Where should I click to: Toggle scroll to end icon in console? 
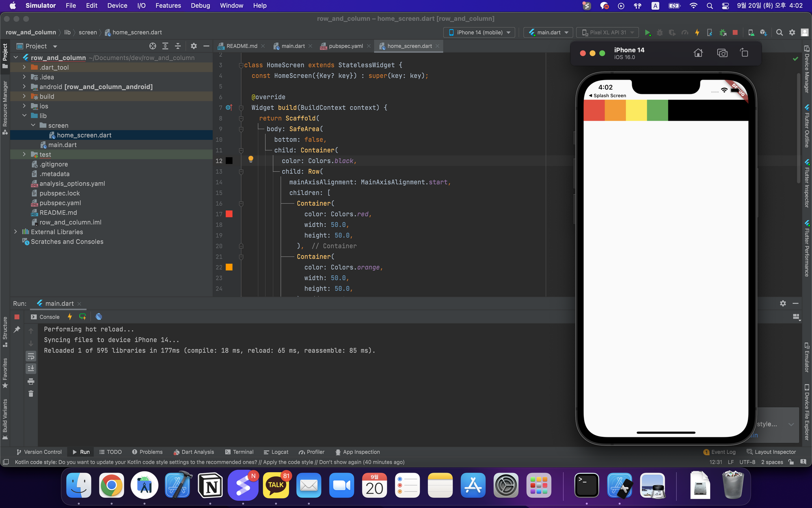pos(31,369)
